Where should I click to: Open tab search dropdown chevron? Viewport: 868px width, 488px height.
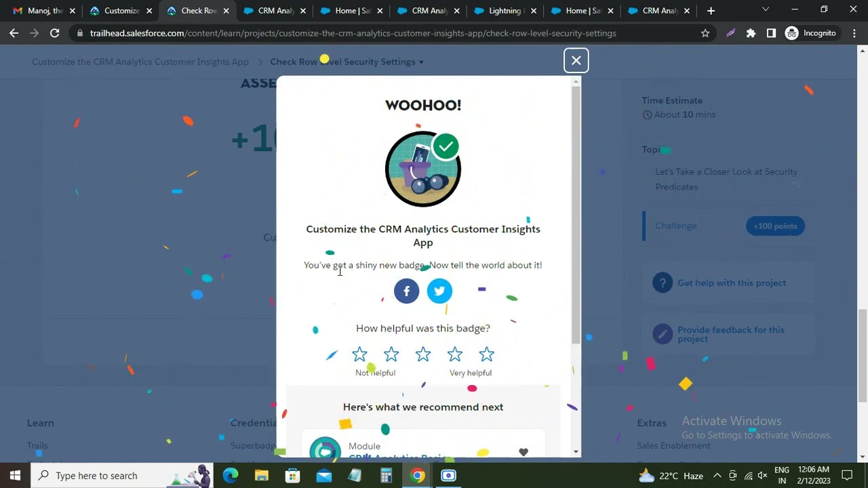point(766,9)
